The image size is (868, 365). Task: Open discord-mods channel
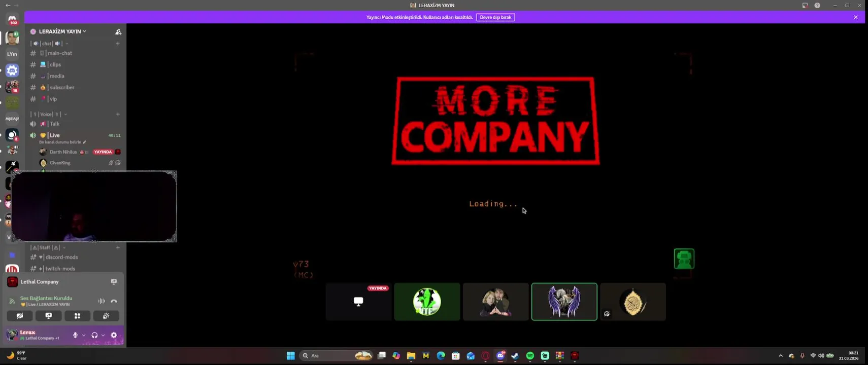[x=76, y=258]
